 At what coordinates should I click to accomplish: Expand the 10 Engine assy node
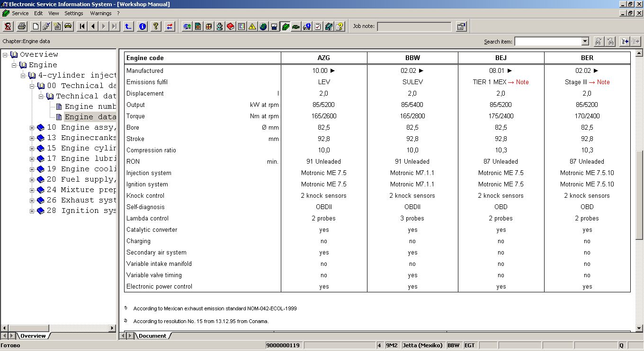click(32, 128)
